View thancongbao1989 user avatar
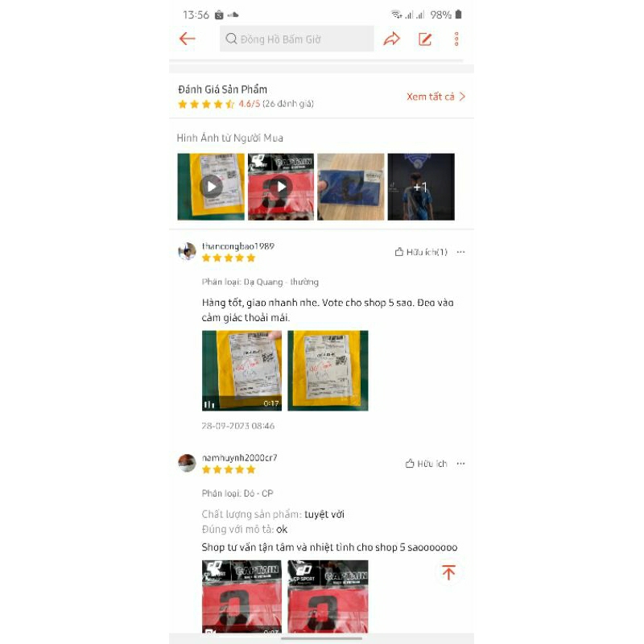644x644 pixels. pos(187,251)
